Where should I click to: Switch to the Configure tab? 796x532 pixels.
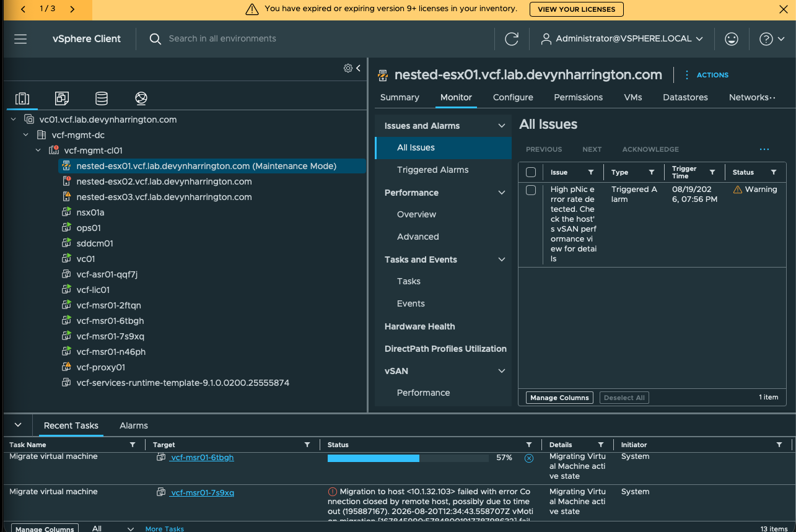coord(513,97)
